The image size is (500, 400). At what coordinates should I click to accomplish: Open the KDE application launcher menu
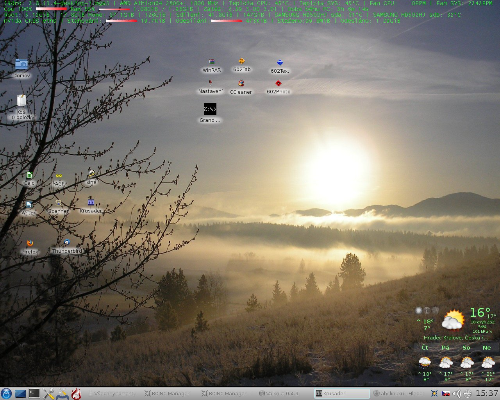(x=6, y=394)
